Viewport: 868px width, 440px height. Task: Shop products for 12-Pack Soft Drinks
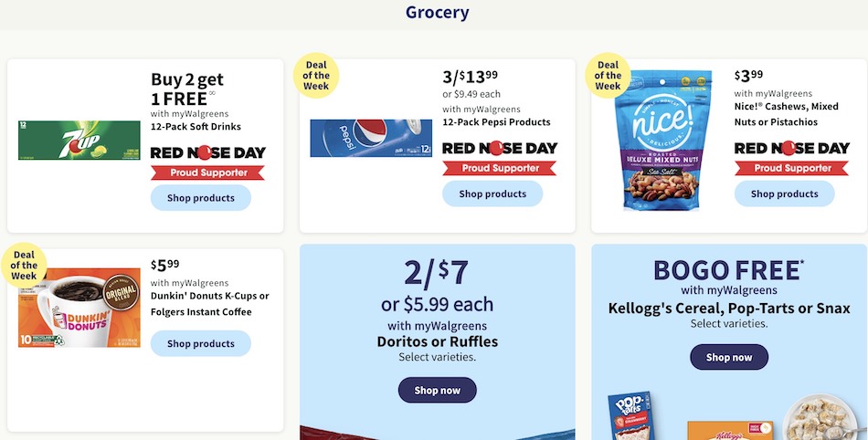click(x=201, y=198)
